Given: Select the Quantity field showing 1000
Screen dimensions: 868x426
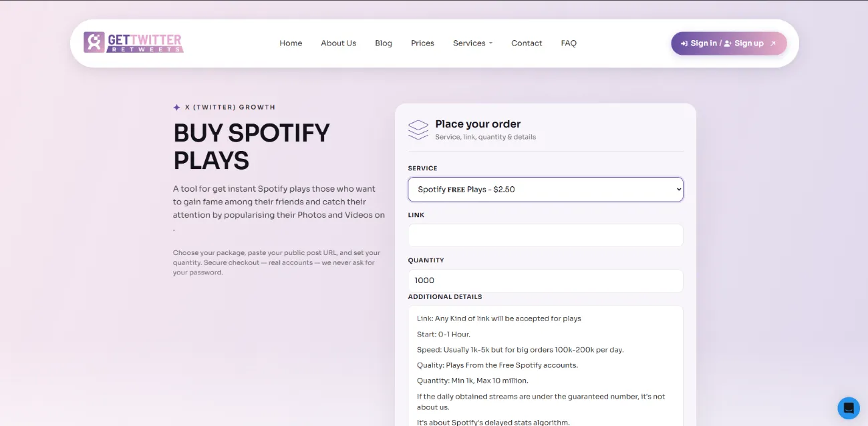Looking at the screenshot, I should (x=545, y=280).
